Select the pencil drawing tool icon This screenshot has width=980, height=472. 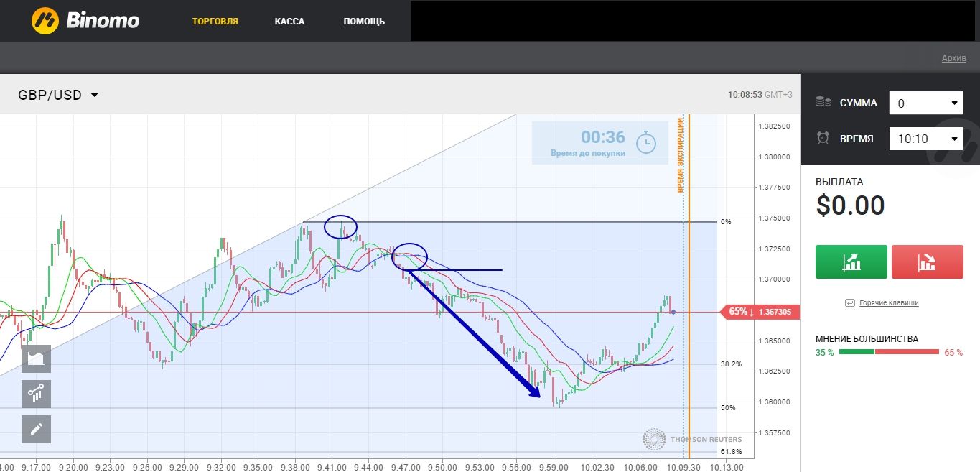tap(36, 429)
